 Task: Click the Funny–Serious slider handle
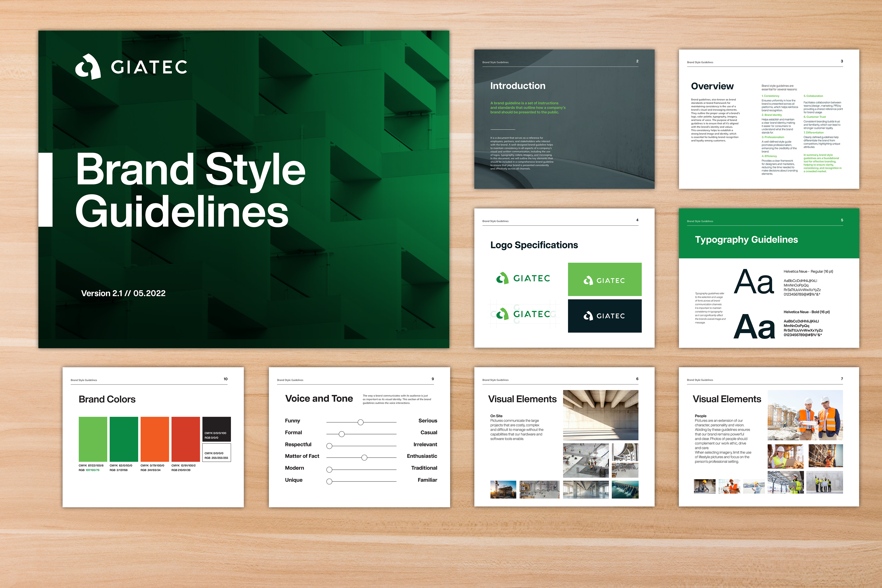pos(360,422)
